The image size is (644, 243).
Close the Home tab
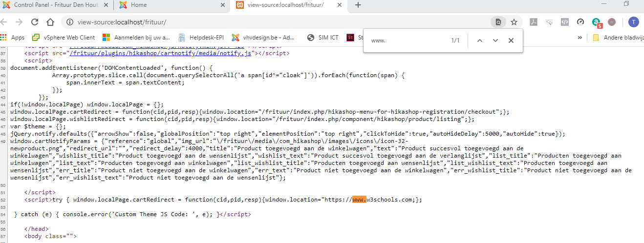point(223,5)
